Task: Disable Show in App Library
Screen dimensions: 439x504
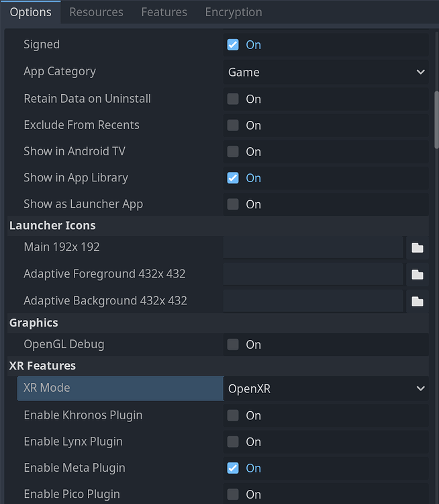Action: pyautogui.click(x=233, y=178)
